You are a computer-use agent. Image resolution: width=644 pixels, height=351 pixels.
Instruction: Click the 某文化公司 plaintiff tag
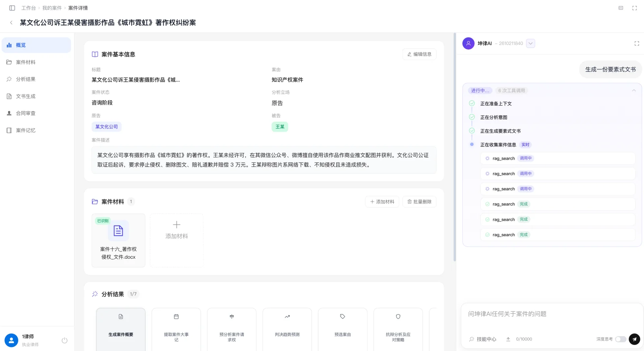107,127
